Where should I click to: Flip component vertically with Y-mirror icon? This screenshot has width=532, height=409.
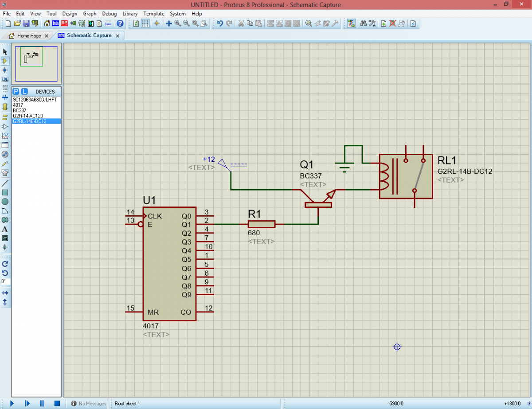point(5,302)
